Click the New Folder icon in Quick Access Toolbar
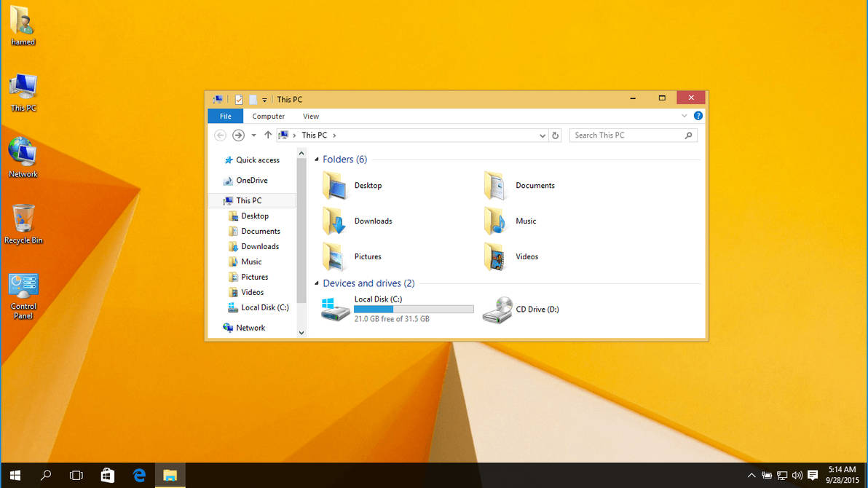 [253, 99]
